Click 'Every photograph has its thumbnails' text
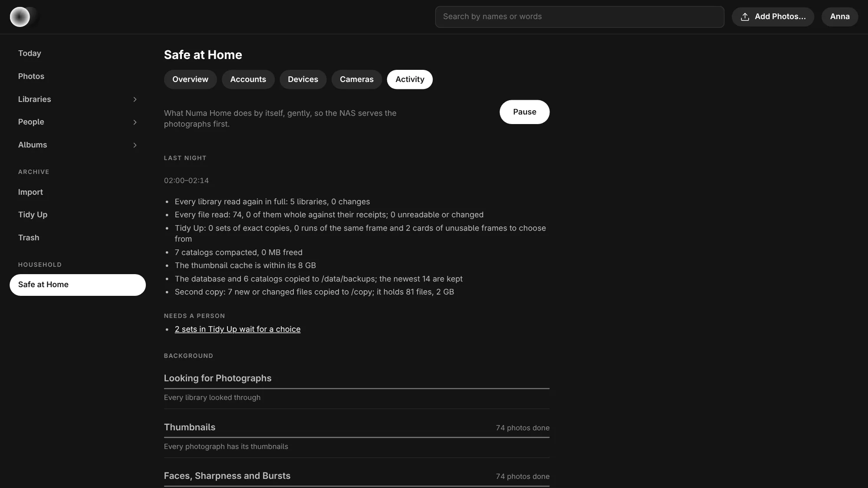Viewport: 868px width, 488px height. point(226,447)
